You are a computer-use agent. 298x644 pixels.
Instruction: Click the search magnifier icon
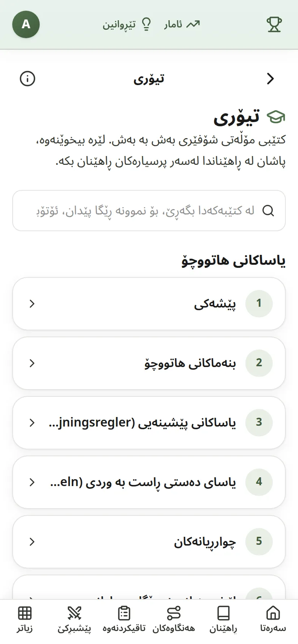pos(269,211)
